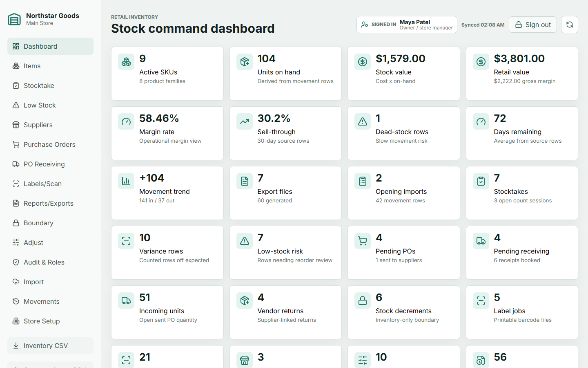Go to Labels/Scan
Screen dimensions: 588x368
pos(50,184)
